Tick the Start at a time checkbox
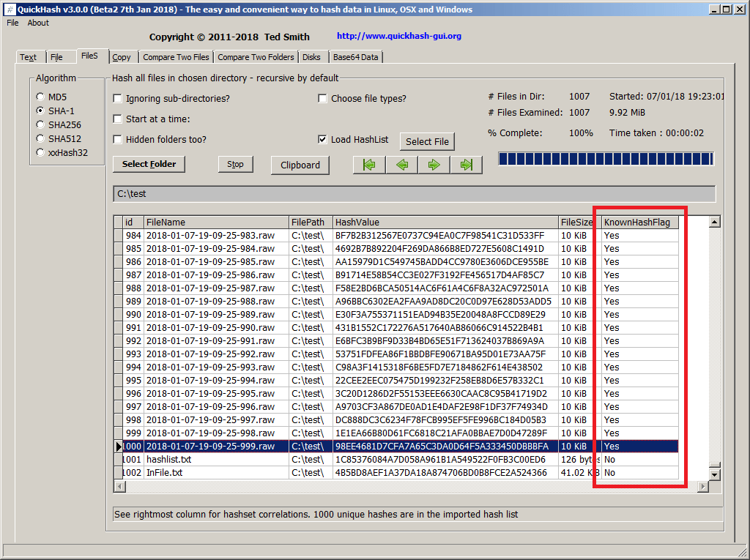This screenshot has width=750, height=560. pyautogui.click(x=117, y=119)
